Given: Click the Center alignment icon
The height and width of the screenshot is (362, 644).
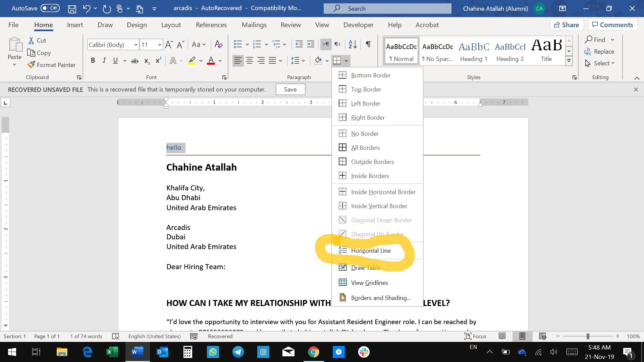Looking at the screenshot, I should (249, 61).
